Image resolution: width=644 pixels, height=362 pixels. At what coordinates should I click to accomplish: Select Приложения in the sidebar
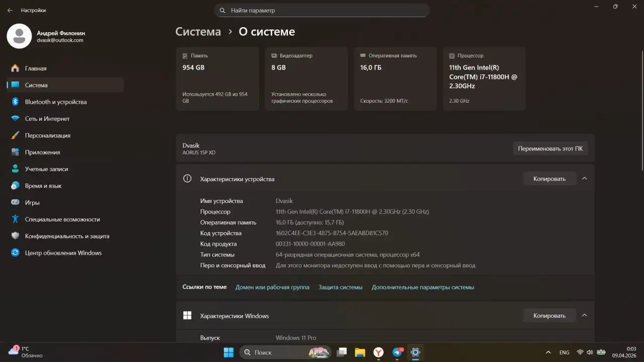[x=42, y=152]
